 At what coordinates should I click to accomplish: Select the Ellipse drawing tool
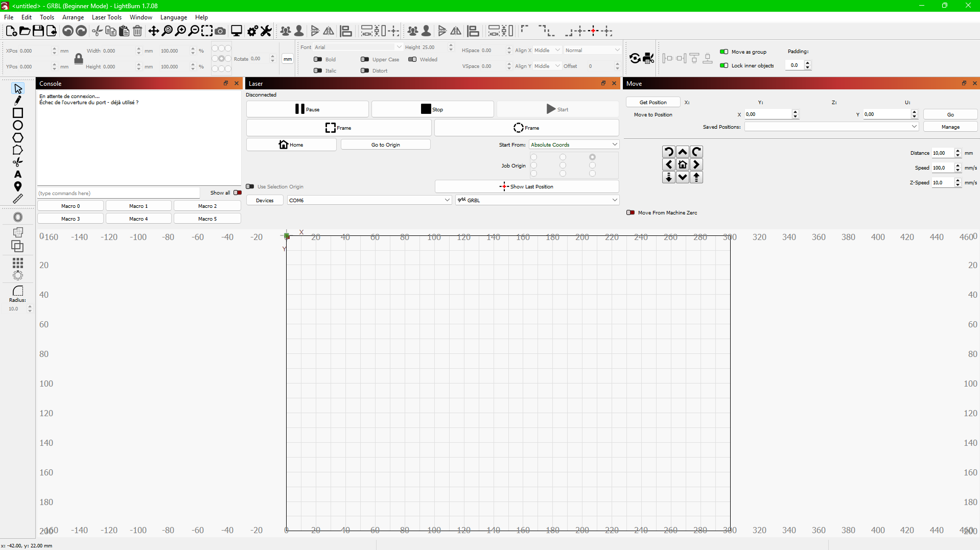[x=18, y=125]
